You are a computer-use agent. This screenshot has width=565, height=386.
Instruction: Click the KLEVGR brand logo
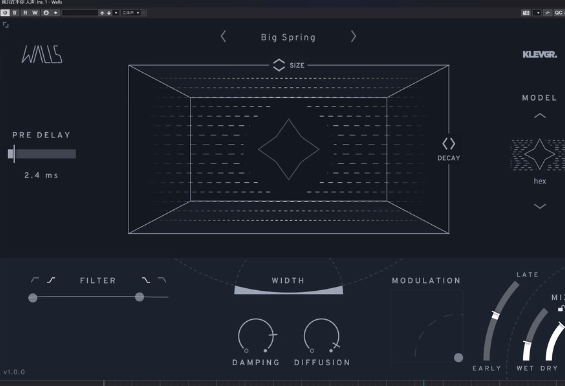[x=539, y=54]
